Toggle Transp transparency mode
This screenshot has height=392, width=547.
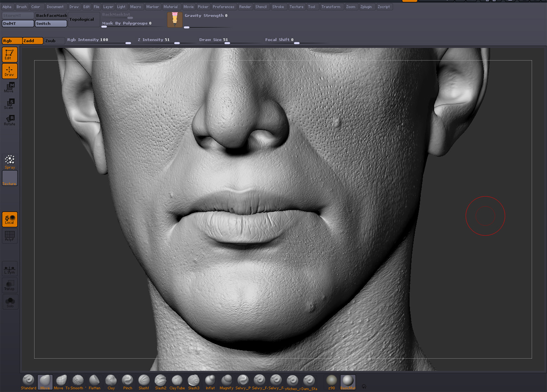click(x=10, y=285)
